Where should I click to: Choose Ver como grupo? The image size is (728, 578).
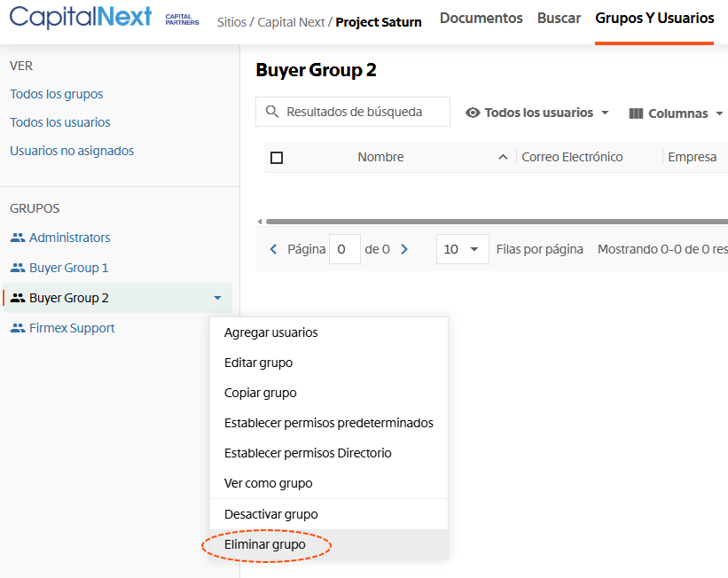[329, 483]
